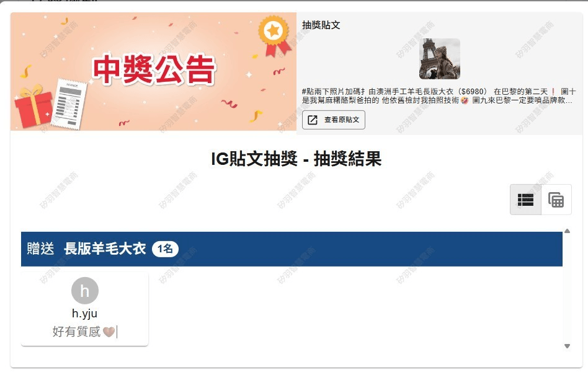The width and height of the screenshot is (588, 375).
Task: Click the gold star medal ribbon icon
Action: click(x=275, y=36)
